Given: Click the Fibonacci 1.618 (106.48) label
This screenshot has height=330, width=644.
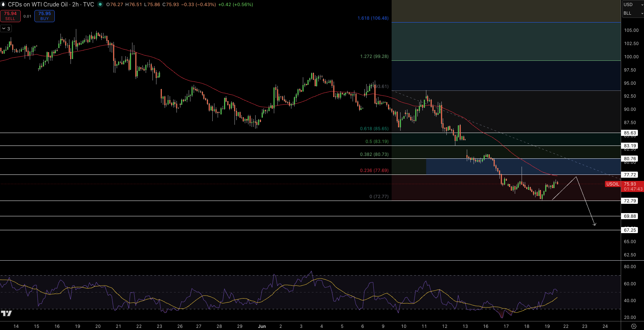Looking at the screenshot, I should click(x=373, y=18).
